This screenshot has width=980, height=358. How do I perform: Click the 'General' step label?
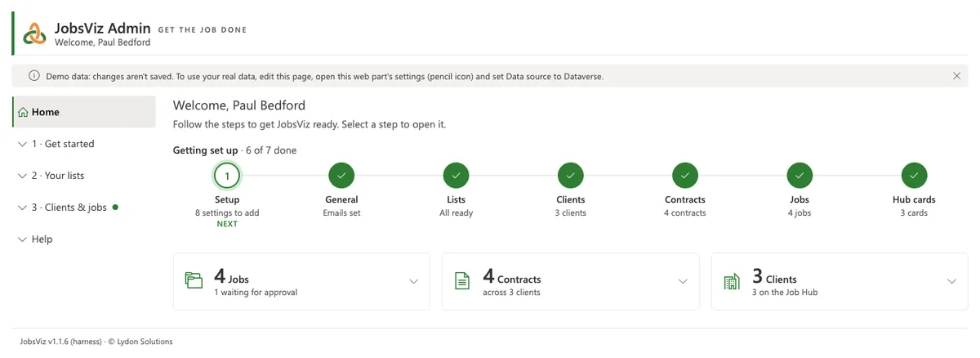coord(341,199)
